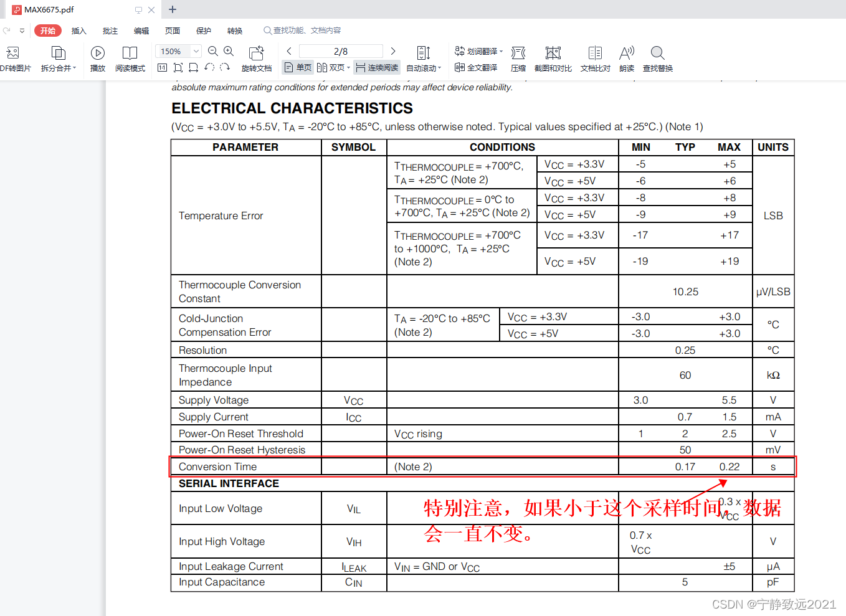Click the zoom out magnifier control

coord(213,51)
